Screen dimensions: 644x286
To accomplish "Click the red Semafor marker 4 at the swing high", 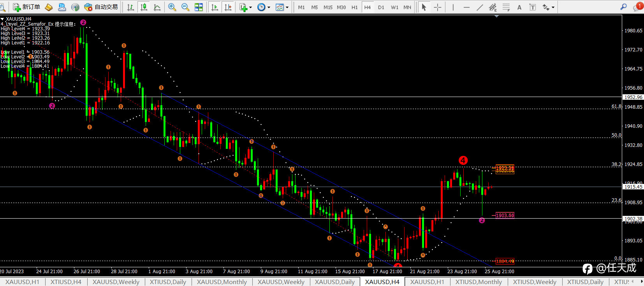I will tap(463, 160).
